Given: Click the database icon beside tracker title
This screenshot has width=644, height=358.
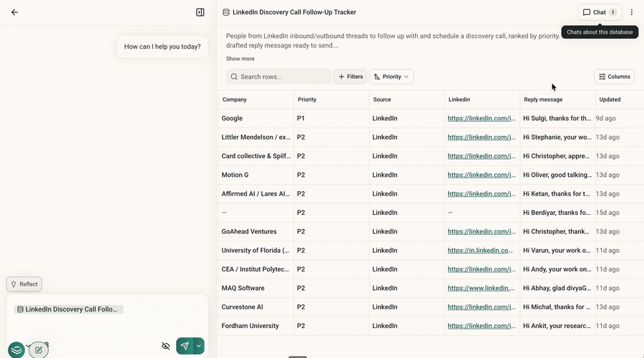Looking at the screenshot, I should pyautogui.click(x=226, y=12).
